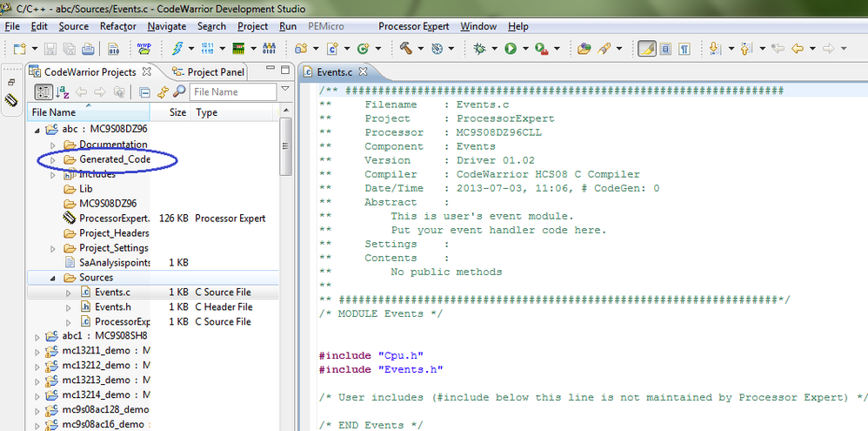Viewport: 868px width, 431px height.
Task: Minimize the CodeWarrior Projects panel
Action: (x=270, y=70)
